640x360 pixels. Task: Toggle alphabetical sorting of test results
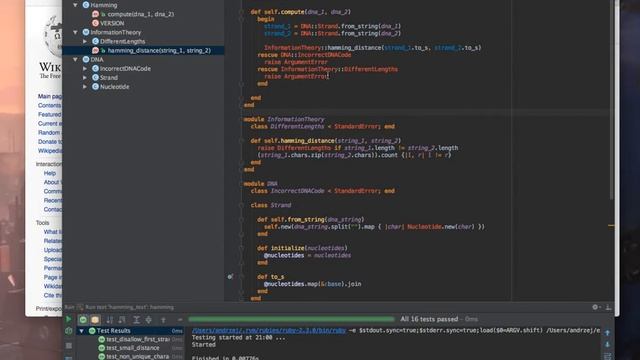click(109, 320)
